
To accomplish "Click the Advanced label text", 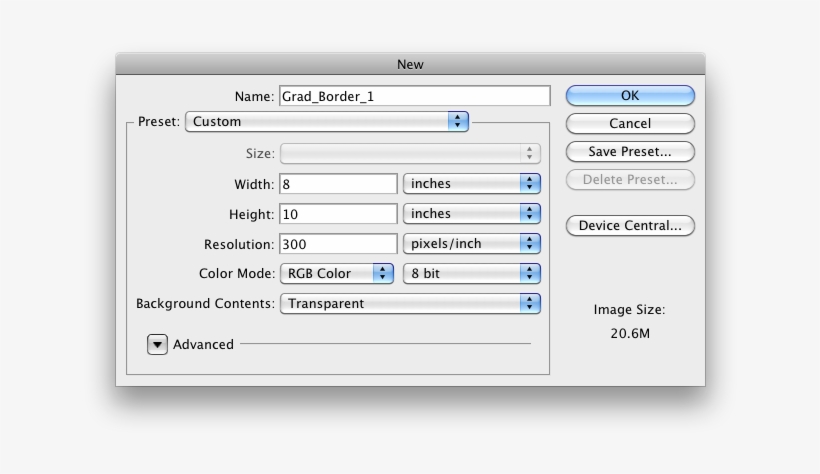I will (203, 344).
